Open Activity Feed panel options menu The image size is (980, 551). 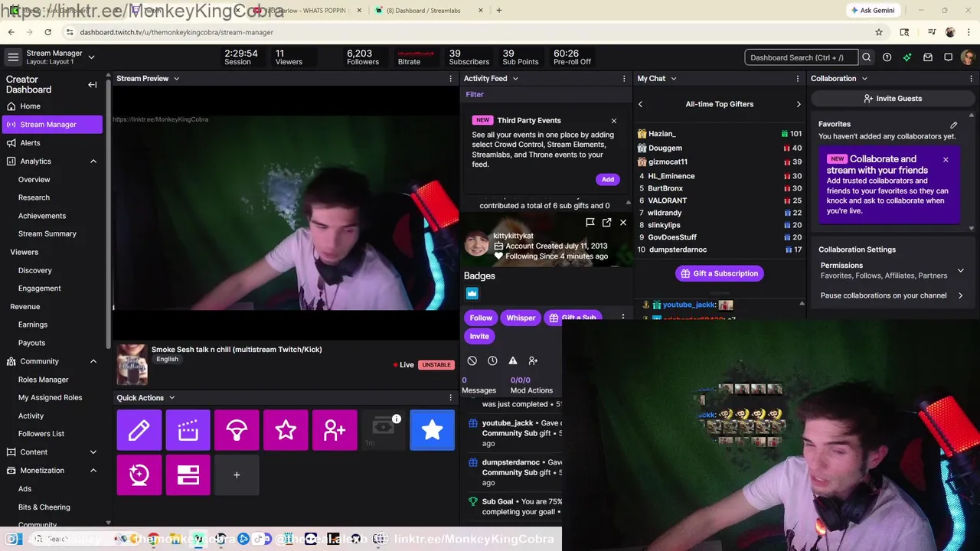[624, 78]
